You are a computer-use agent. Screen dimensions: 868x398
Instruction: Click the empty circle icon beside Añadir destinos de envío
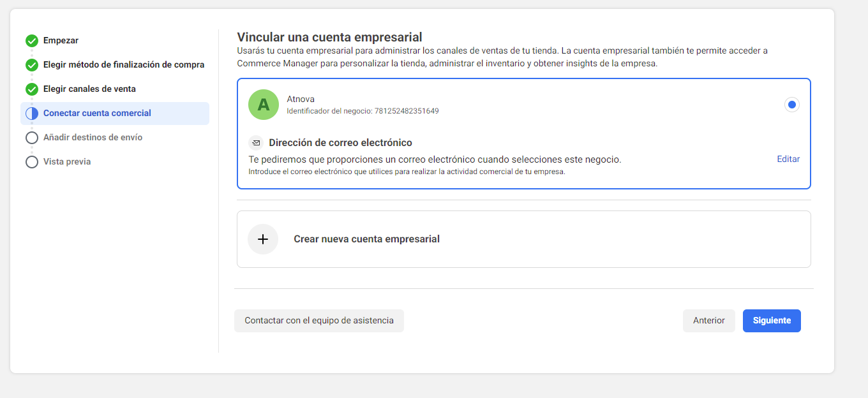tap(32, 138)
